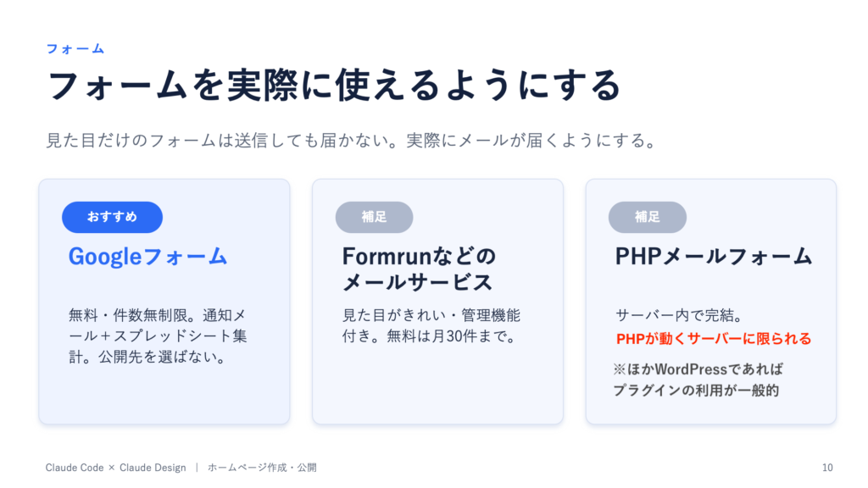Click the Formrunなどのメールサービス heading
The width and height of the screenshot is (868, 488).
419,269
